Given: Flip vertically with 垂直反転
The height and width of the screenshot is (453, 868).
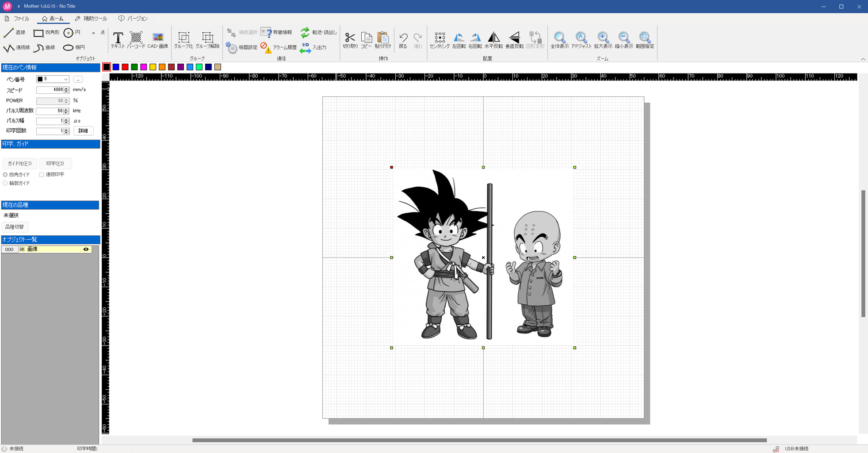Looking at the screenshot, I should click(x=514, y=40).
